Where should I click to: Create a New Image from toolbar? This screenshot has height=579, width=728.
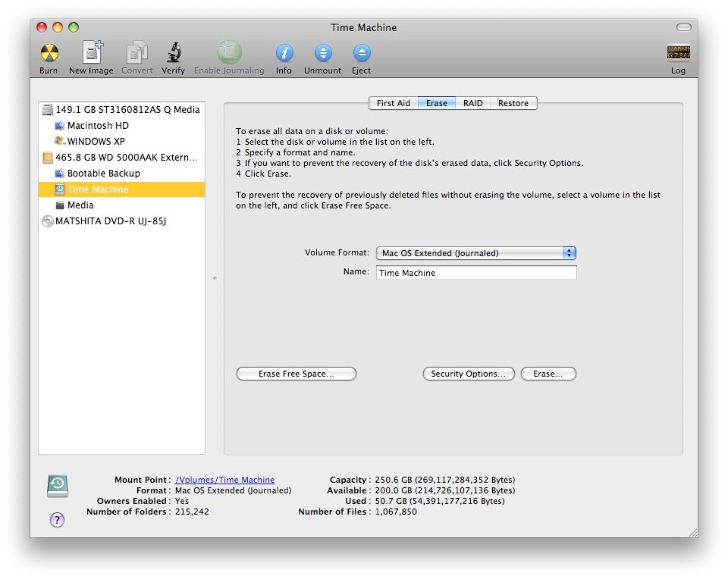point(91,54)
